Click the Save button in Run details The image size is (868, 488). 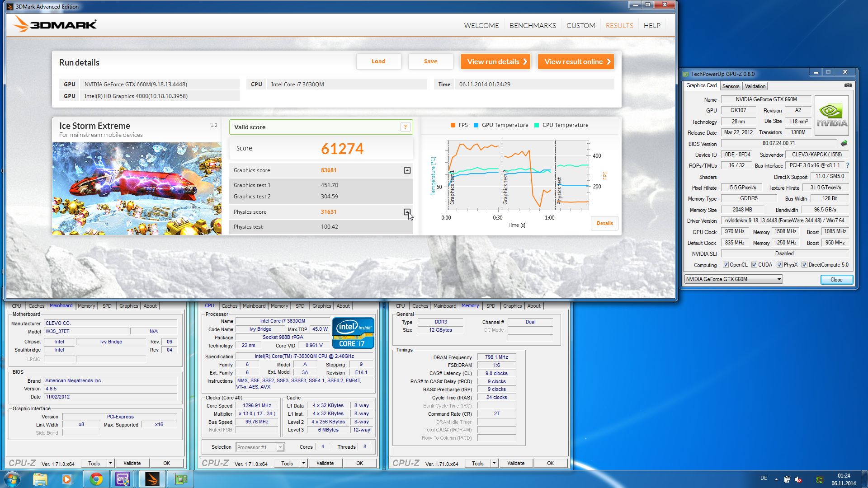pyautogui.click(x=430, y=61)
